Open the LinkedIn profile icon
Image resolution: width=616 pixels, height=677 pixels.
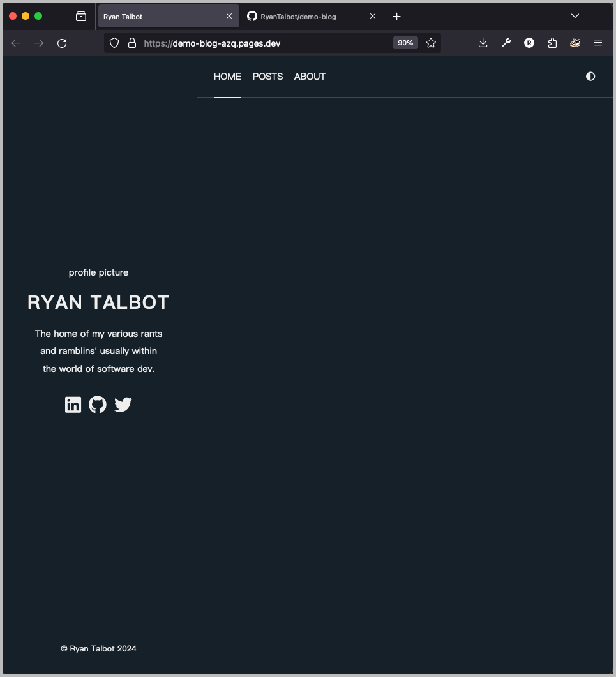(x=73, y=405)
